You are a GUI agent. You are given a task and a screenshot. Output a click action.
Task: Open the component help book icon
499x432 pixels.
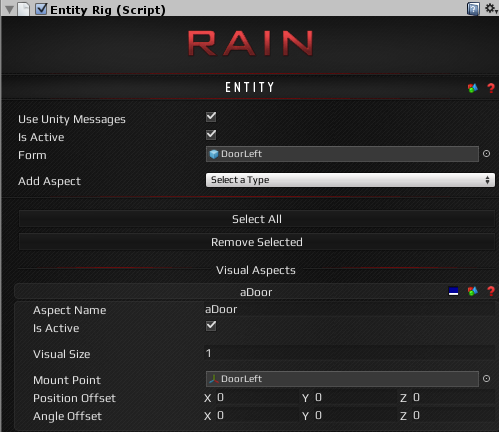473,9
